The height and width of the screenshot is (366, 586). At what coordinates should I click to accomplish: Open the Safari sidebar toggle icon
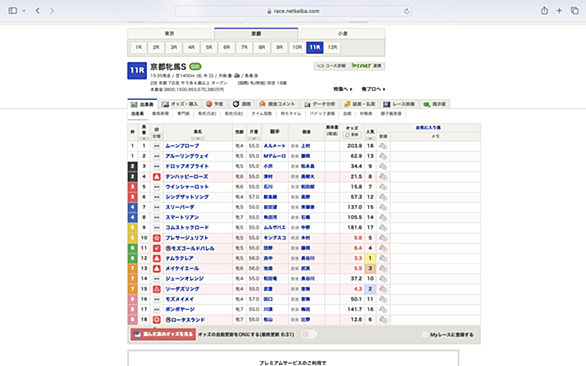coord(13,10)
